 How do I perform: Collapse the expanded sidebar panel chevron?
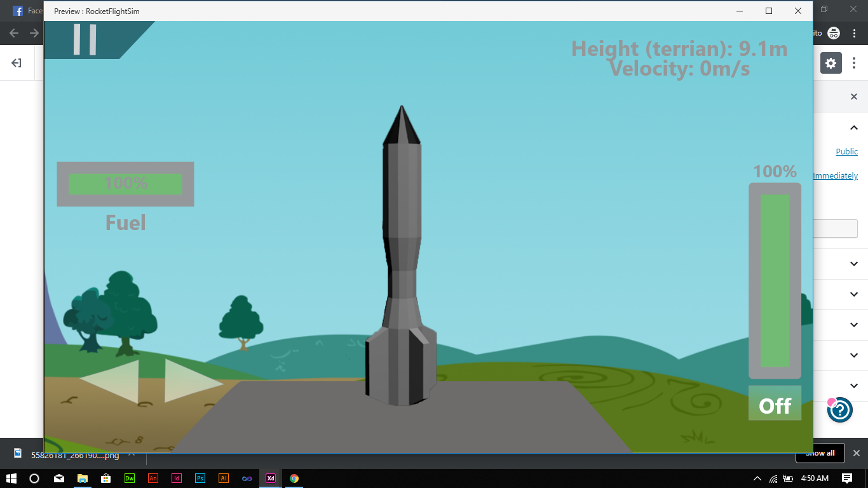tap(854, 128)
